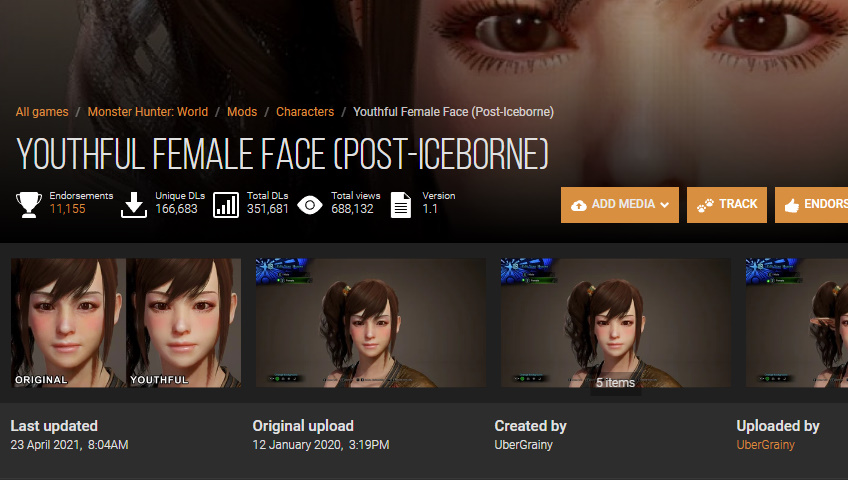Click the Total views eye icon
Screen dimensions: 848x480
310,205
